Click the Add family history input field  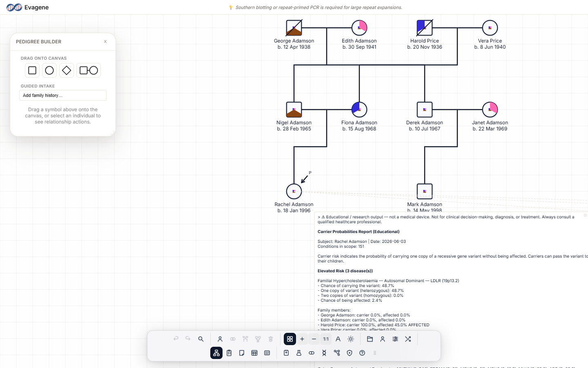[63, 95]
